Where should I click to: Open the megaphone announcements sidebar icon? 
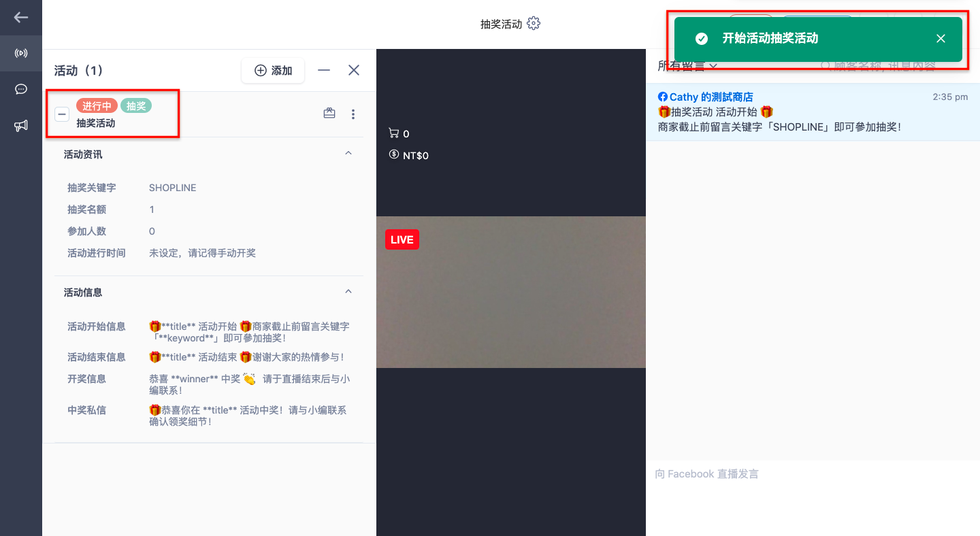point(21,125)
